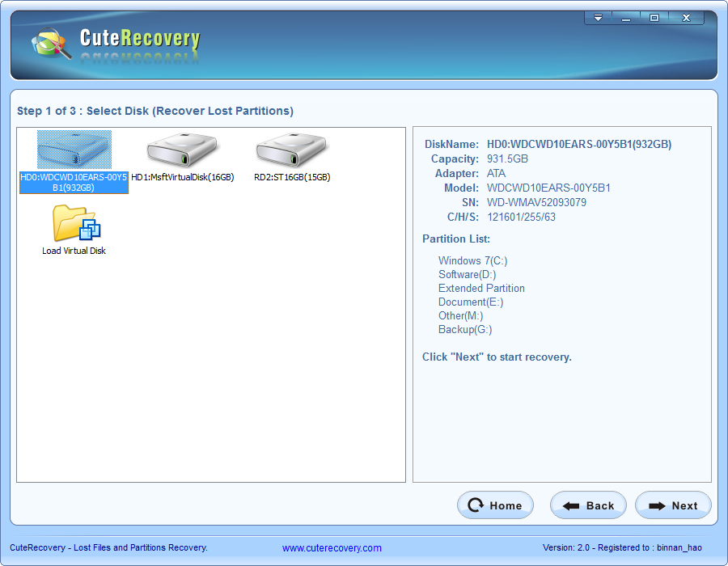The height and width of the screenshot is (566, 728).
Task: Click the Load Virtual Disk label
Action: 74,251
